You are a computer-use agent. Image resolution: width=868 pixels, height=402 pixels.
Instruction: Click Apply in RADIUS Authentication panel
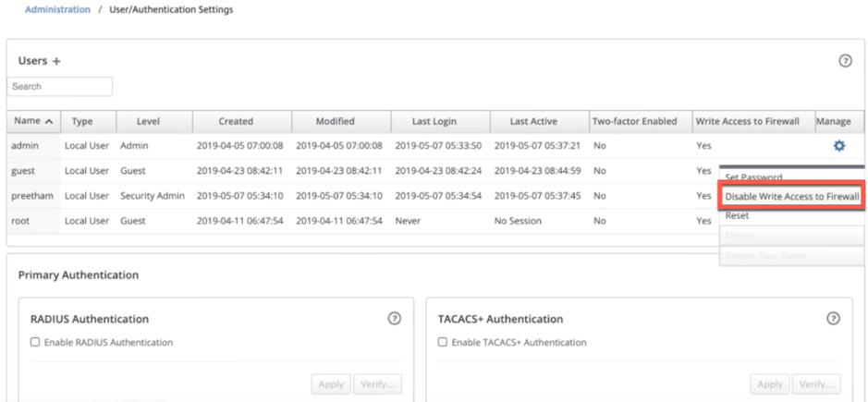(x=331, y=384)
